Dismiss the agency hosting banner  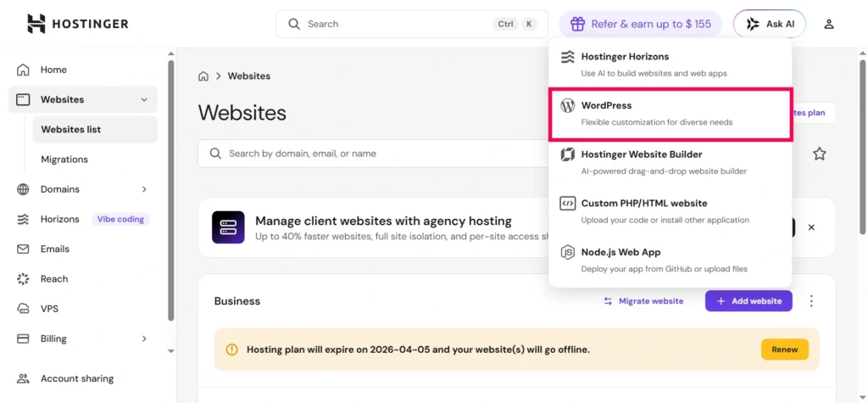point(811,227)
